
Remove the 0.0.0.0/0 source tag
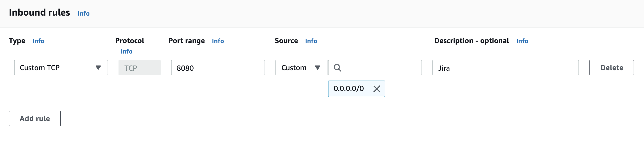click(377, 89)
